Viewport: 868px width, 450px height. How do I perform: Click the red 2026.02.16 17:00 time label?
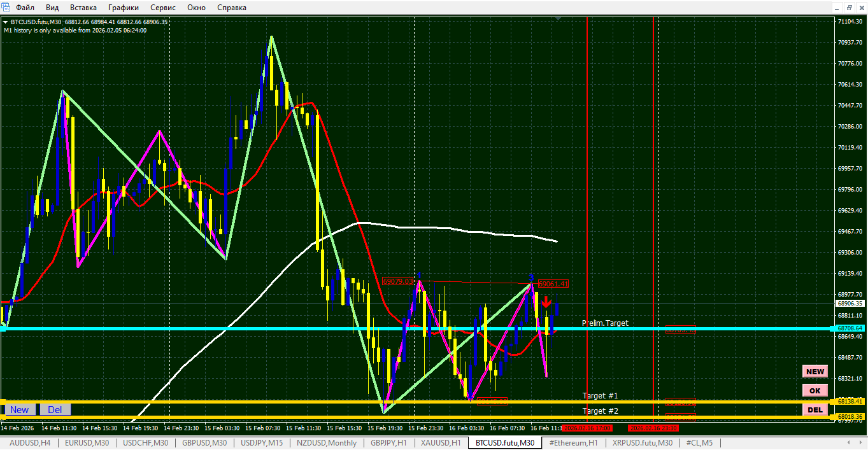(x=587, y=428)
